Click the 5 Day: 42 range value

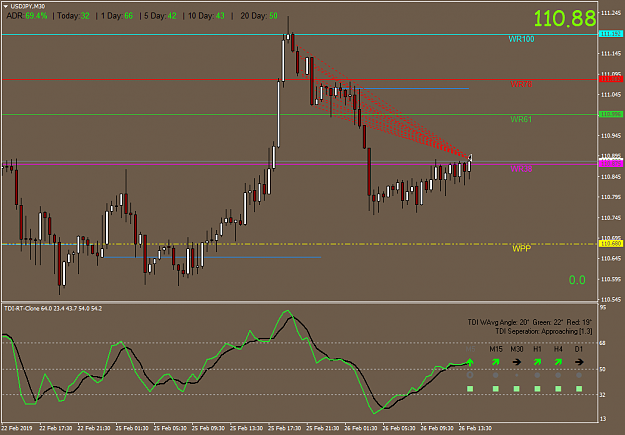(160, 16)
